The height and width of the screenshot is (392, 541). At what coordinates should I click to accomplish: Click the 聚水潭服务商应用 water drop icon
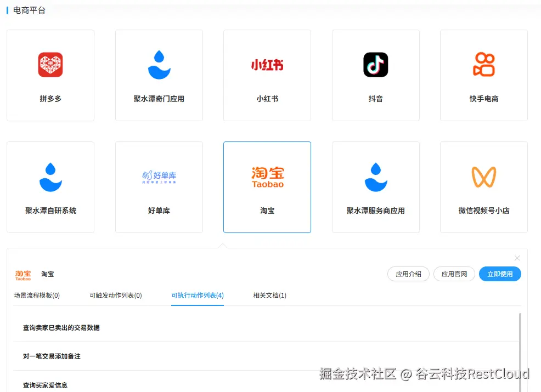tap(376, 177)
